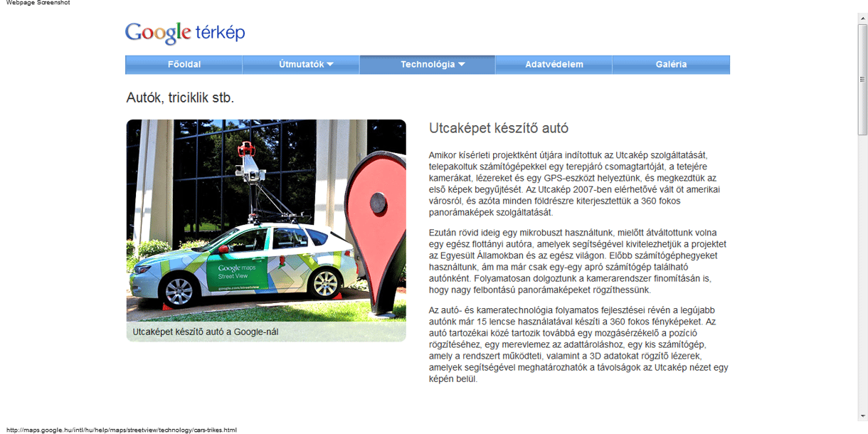Click the paragraph starting 'Amikor kísérleti projektként'

[x=576, y=184]
